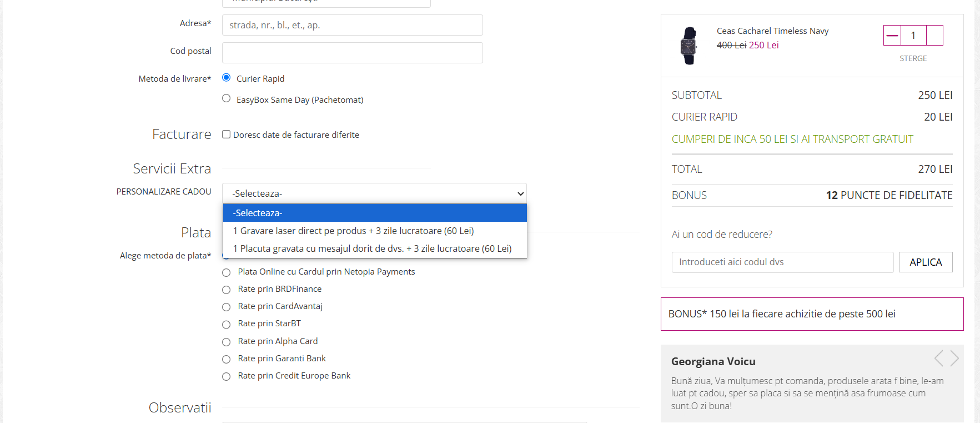Click the Cod postal input field

click(352, 53)
